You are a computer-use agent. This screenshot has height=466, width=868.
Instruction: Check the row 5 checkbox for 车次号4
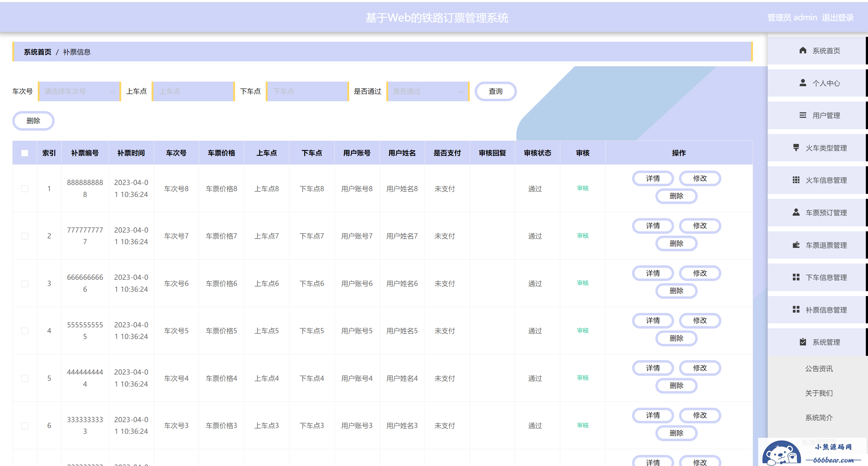[x=25, y=378]
